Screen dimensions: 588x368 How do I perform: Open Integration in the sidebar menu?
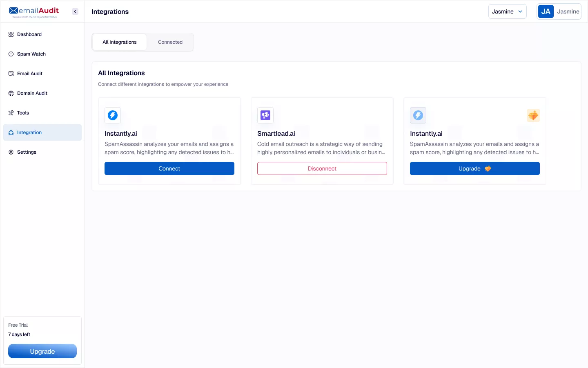(x=29, y=132)
